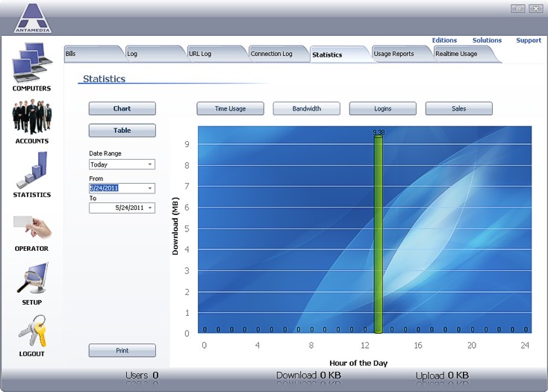Image resolution: width=548 pixels, height=392 pixels.
Task: Click the Download (MB) axis label
Action: [x=175, y=226]
